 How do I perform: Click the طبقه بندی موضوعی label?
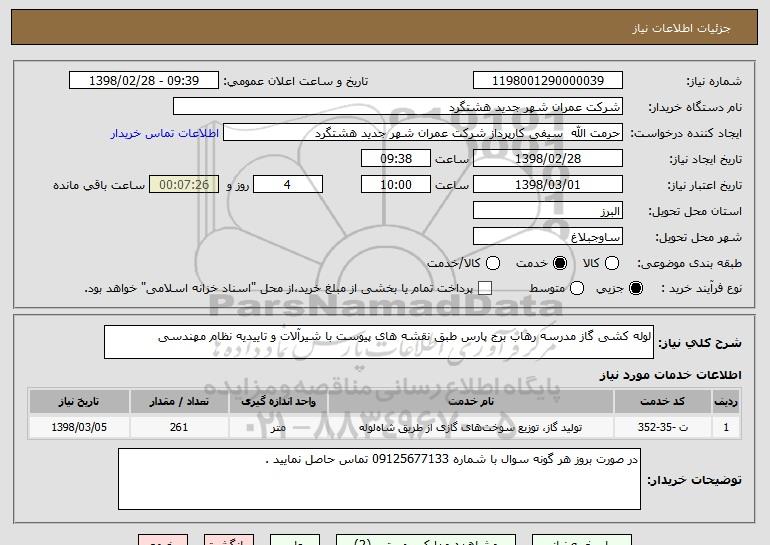click(689, 264)
